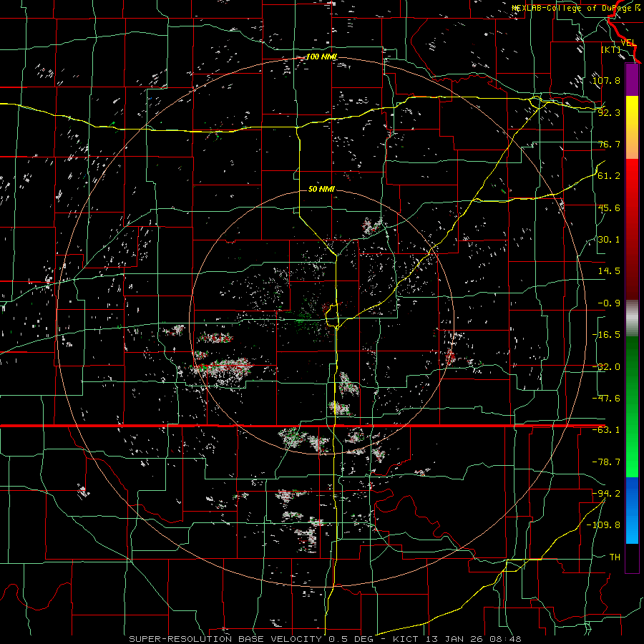644x644 pixels.
Task: Select the -63.1 value on velocity scale
Action: coord(606,429)
